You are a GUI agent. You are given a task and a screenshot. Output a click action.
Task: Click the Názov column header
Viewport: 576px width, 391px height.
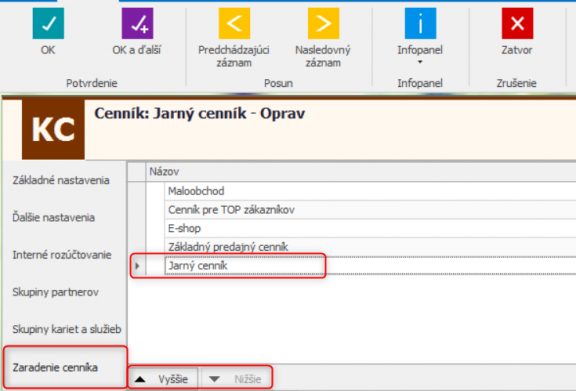point(361,172)
